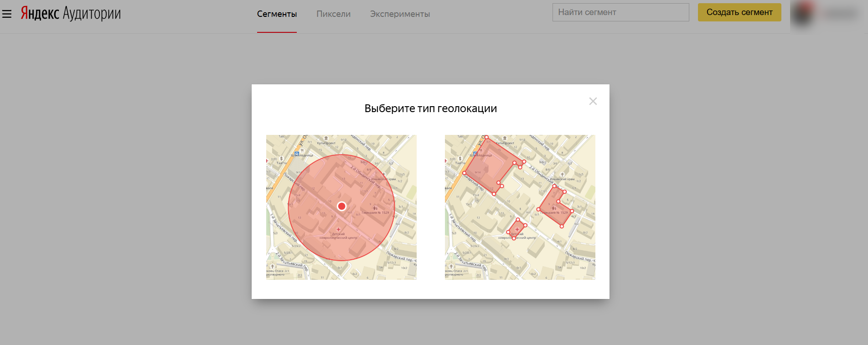868x345 pixels.
Task: Switch to the Сегменты tab
Action: click(277, 14)
